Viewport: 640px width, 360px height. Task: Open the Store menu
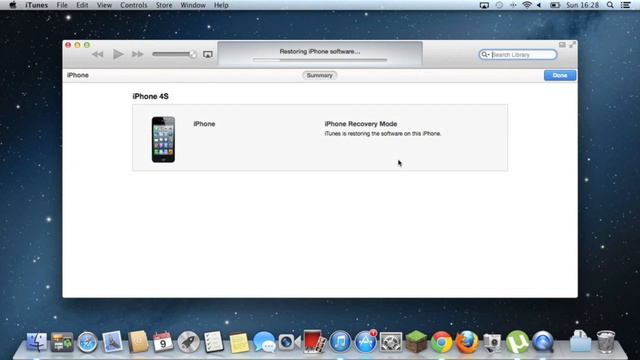tap(164, 5)
